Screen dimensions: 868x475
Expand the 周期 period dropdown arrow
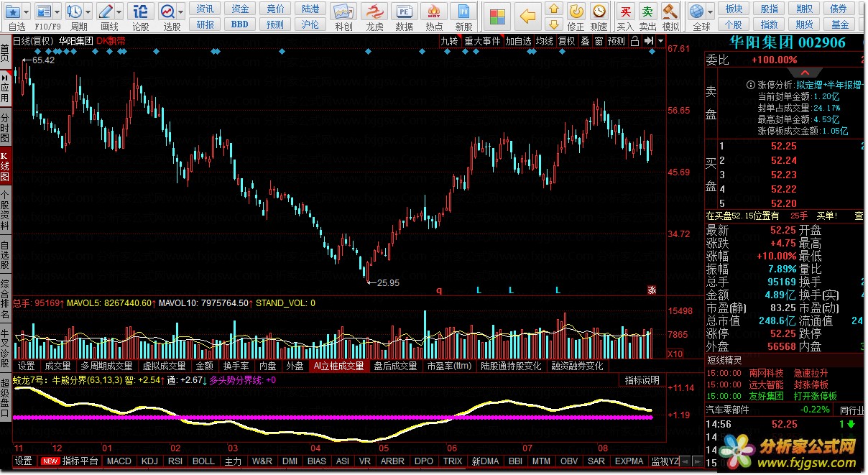tap(88, 12)
